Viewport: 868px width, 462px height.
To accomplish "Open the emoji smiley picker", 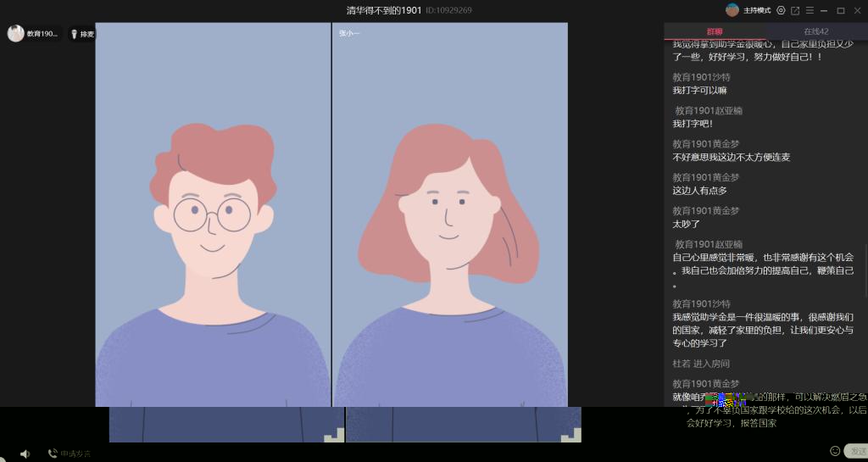I will tap(835, 451).
